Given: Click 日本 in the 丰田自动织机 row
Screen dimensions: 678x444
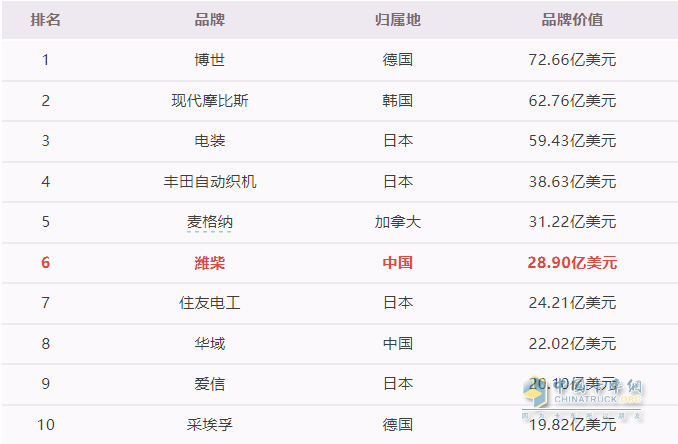Looking at the screenshot, I should (397, 182).
